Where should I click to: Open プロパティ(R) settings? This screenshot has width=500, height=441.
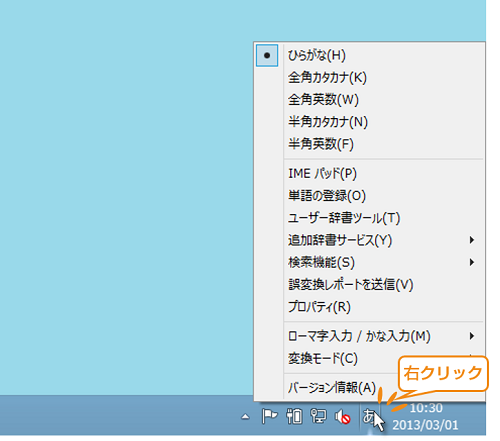click(369, 307)
